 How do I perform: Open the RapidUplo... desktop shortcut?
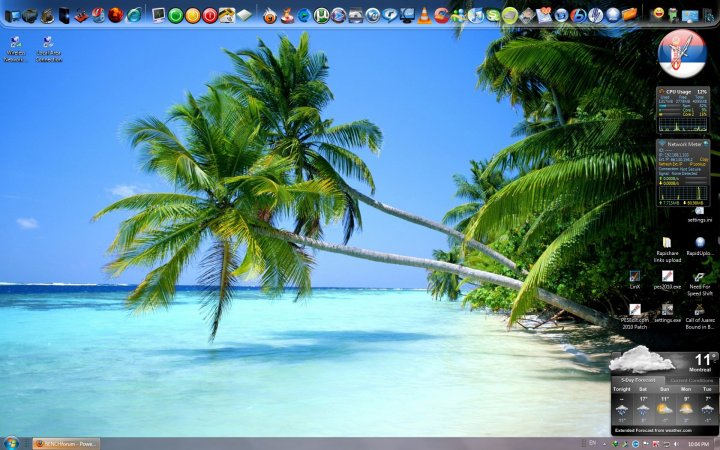(700, 247)
